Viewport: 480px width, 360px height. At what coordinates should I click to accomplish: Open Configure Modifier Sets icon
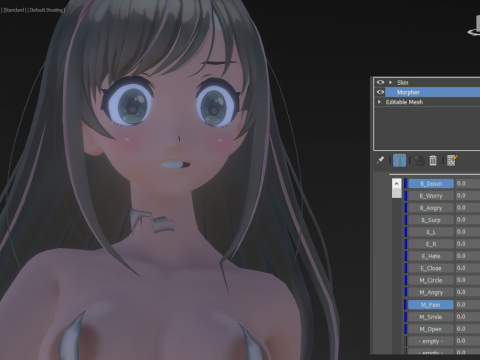point(452,160)
